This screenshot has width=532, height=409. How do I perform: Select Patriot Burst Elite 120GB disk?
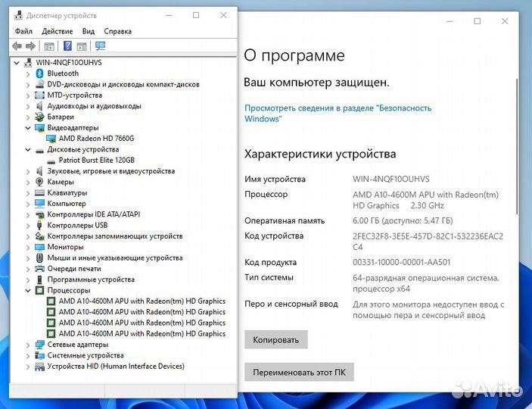(x=97, y=161)
